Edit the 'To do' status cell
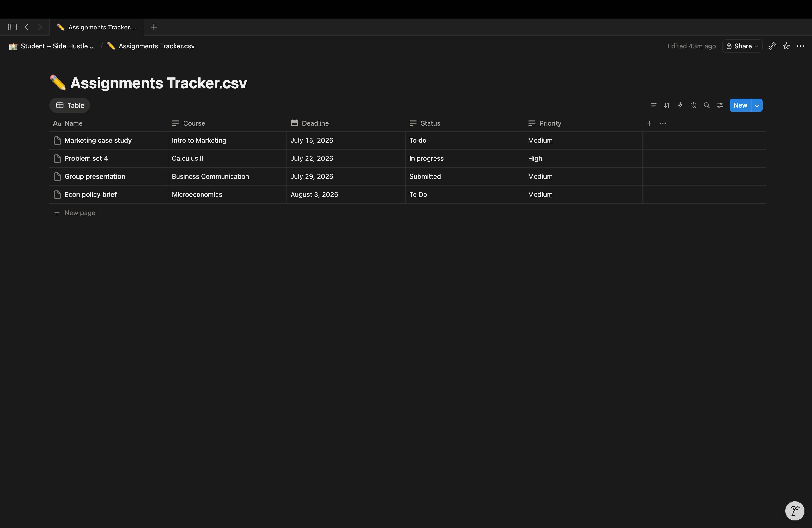Screen dimensions: 812x528 (x=464, y=141)
